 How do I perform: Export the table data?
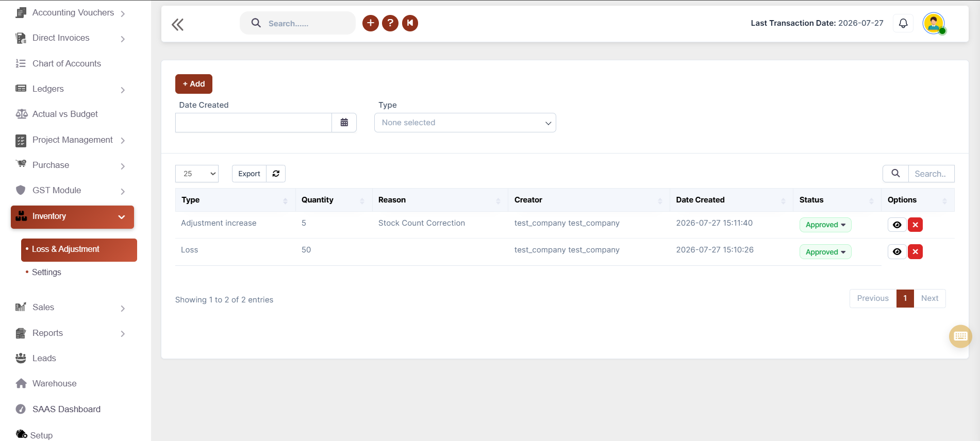pos(249,174)
